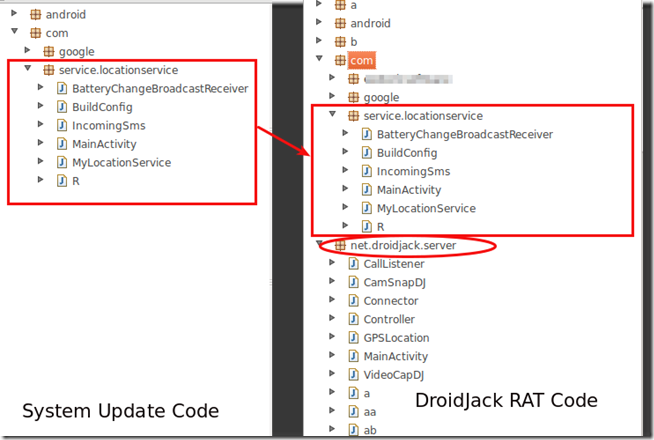654x440 pixels.
Task: Click android package icon in System Update tree
Action: pos(36,15)
